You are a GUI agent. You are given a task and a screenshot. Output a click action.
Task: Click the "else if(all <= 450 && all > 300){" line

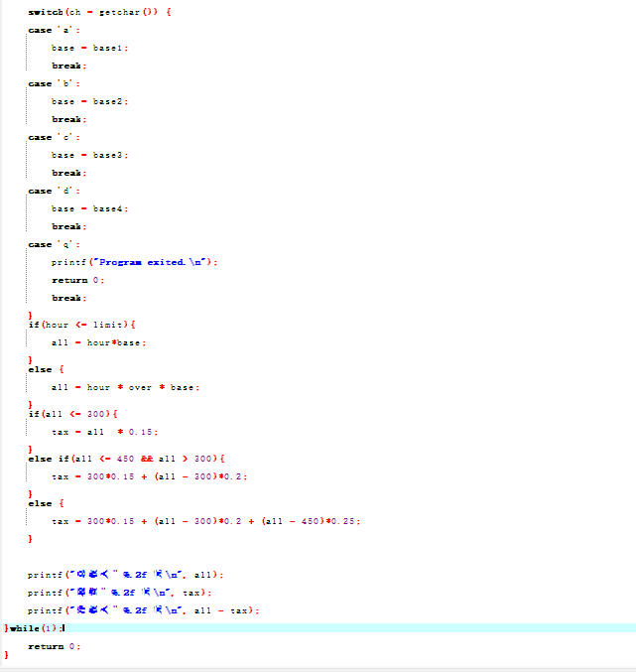(126, 459)
